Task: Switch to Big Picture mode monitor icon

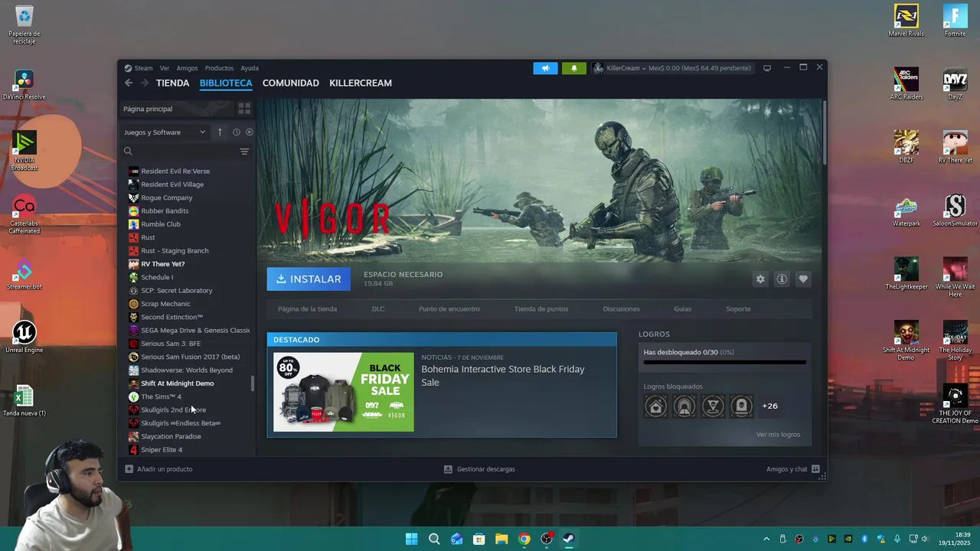Action: 767,68
